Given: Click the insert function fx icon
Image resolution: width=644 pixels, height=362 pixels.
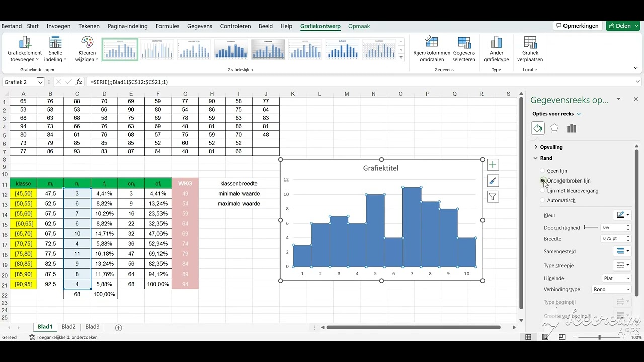Looking at the screenshot, I should (x=80, y=82).
